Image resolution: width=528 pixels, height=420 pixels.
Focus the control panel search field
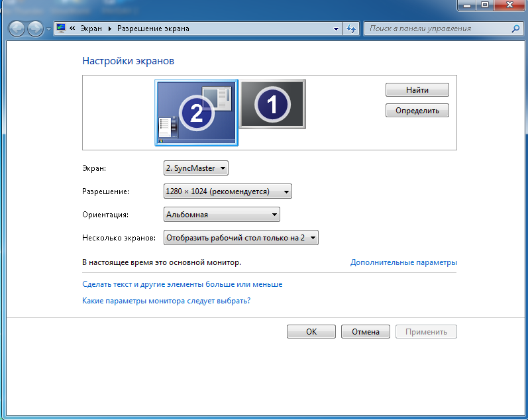click(x=439, y=28)
